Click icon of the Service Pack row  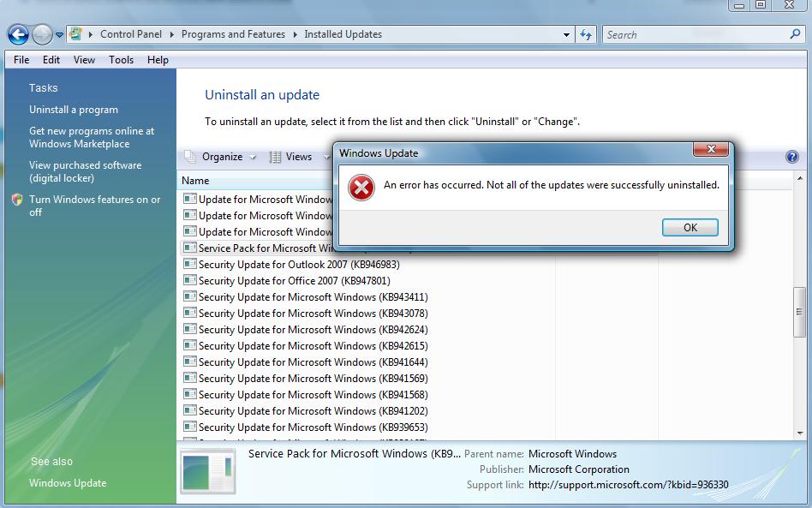click(x=190, y=248)
